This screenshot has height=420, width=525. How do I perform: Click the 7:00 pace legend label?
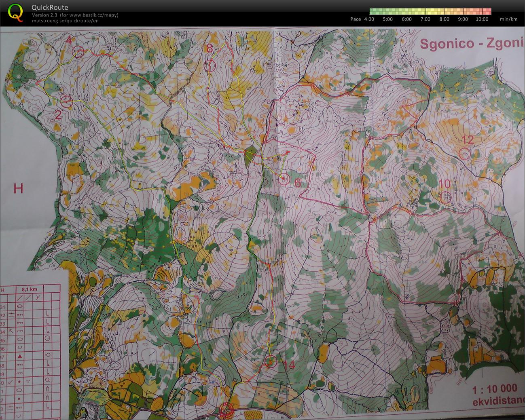pyautogui.click(x=425, y=19)
